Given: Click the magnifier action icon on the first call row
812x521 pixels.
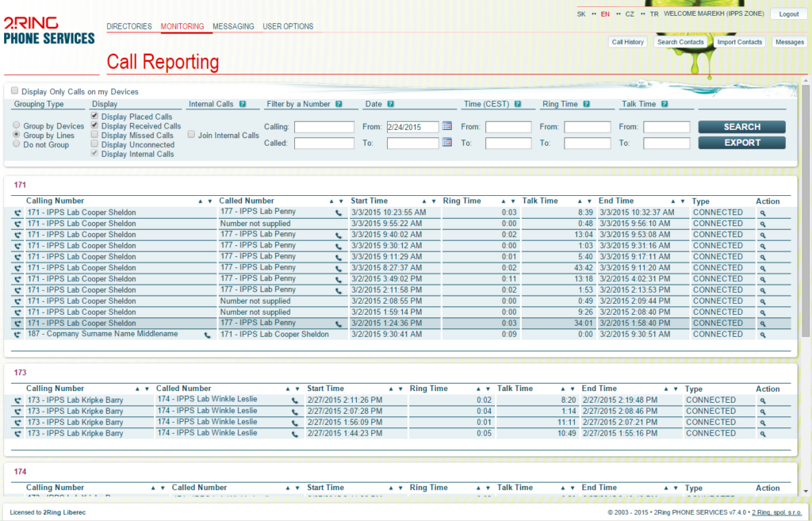Looking at the screenshot, I should 763,213.
